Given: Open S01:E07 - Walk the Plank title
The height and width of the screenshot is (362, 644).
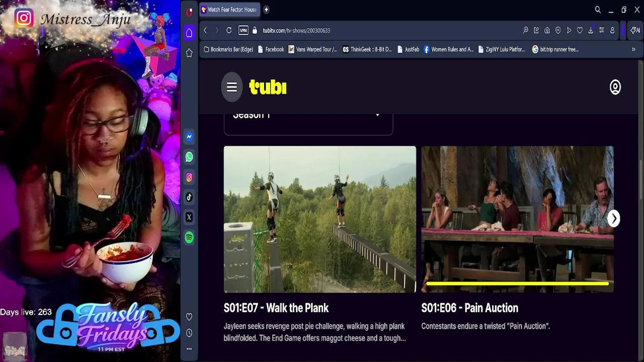Looking at the screenshot, I should (x=276, y=308).
